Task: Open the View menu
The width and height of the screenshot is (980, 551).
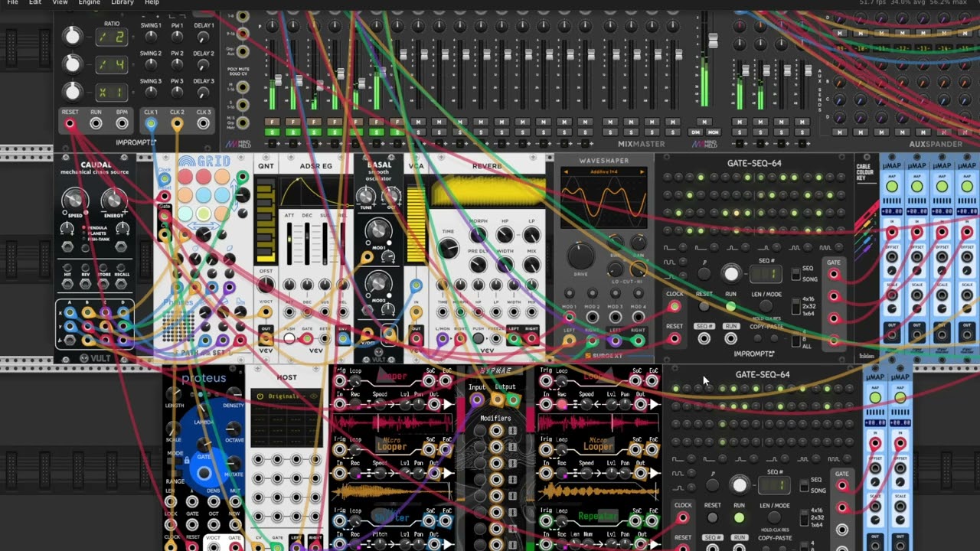Action: click(x=60, y=2)
